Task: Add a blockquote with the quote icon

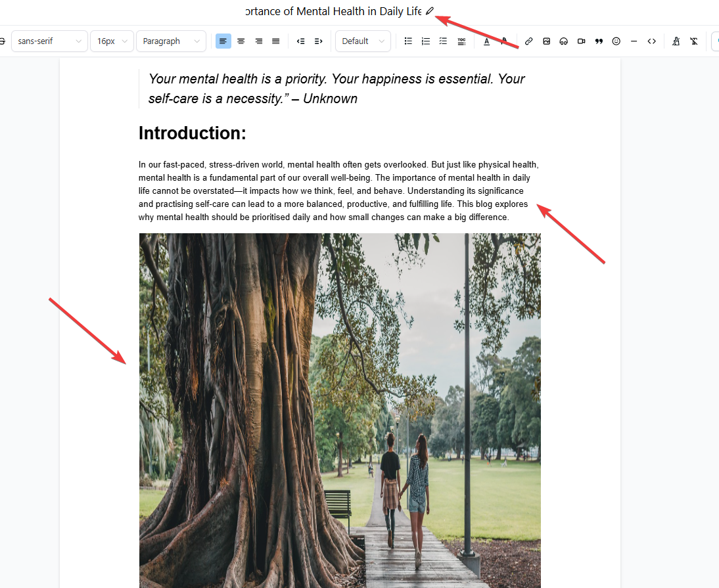Action: [x=599, y=41]
